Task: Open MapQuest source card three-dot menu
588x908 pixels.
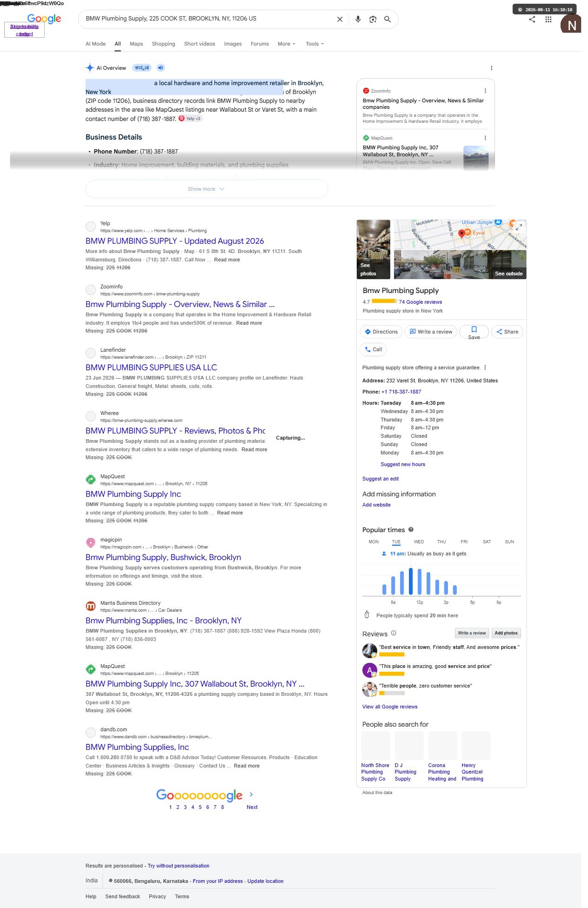Action: pyautogui.click(x=485, y=138)
